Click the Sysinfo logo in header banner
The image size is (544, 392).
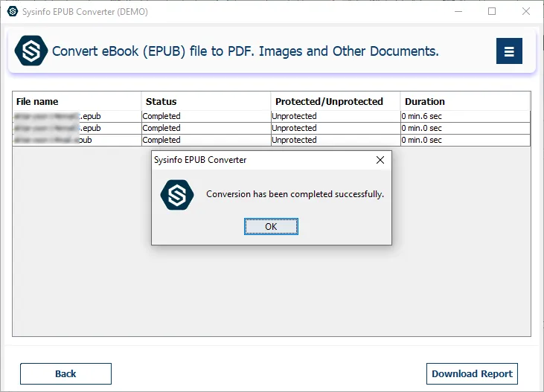point(31,51)
